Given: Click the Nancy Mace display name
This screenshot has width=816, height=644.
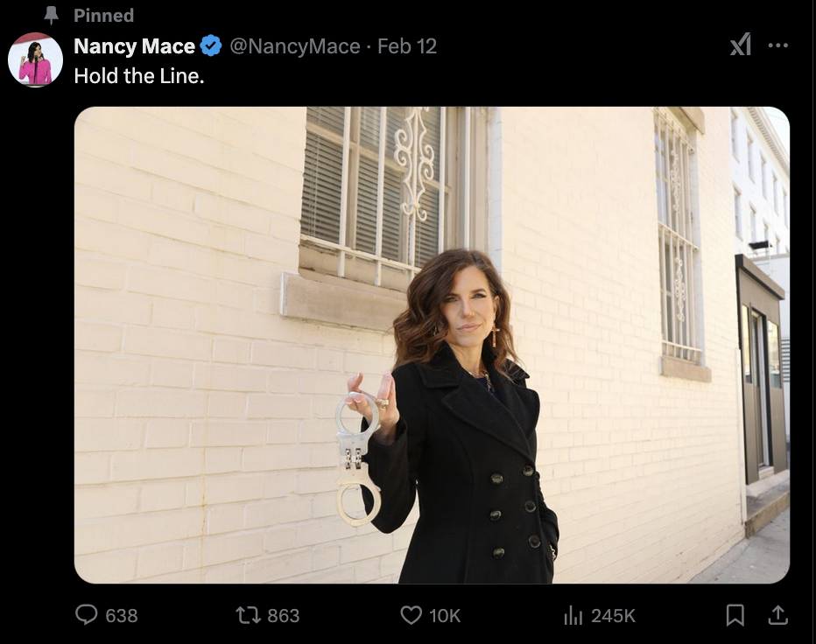Looking at the screenshot, I should (134, 45).
